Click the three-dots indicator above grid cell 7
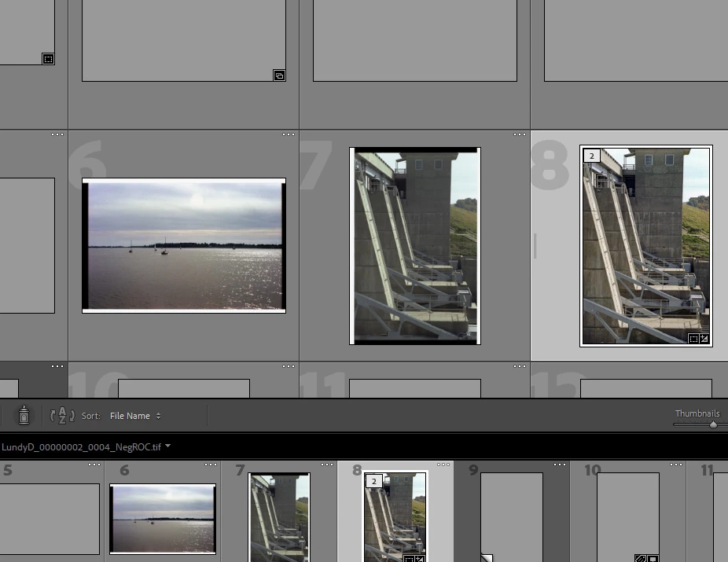The image size is (728, 562). pyautogui.click(x=520, y=134)
